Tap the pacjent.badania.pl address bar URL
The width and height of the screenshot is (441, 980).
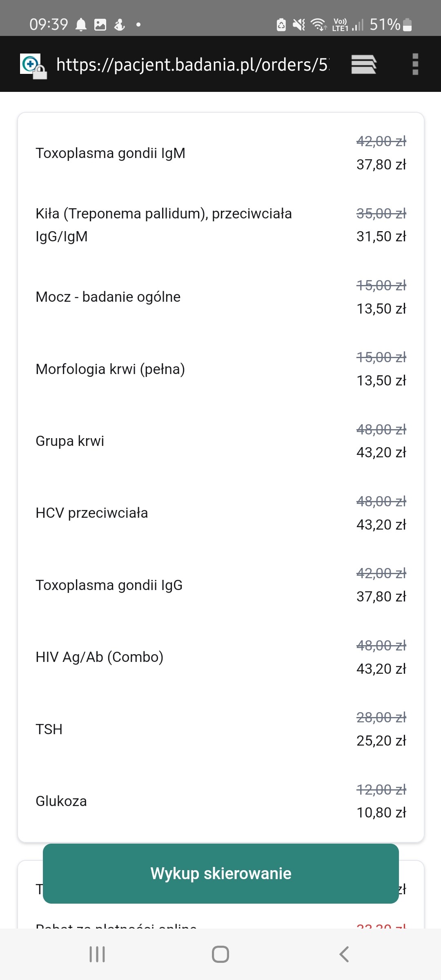coord(192,65)
